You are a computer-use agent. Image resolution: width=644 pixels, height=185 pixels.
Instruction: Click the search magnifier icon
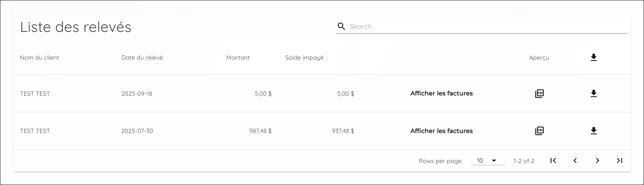click(x=341, y=27)
